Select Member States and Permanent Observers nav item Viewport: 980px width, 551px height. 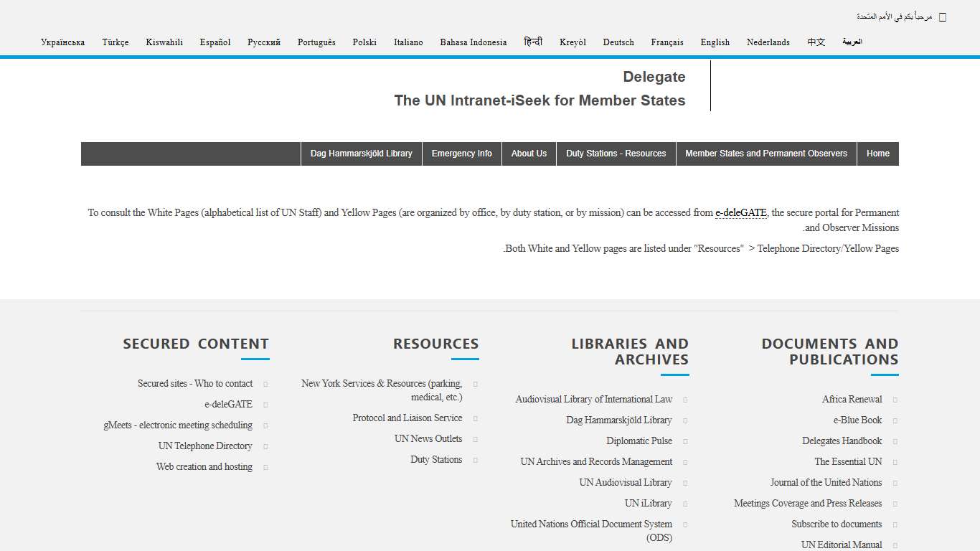click(765, 153)
